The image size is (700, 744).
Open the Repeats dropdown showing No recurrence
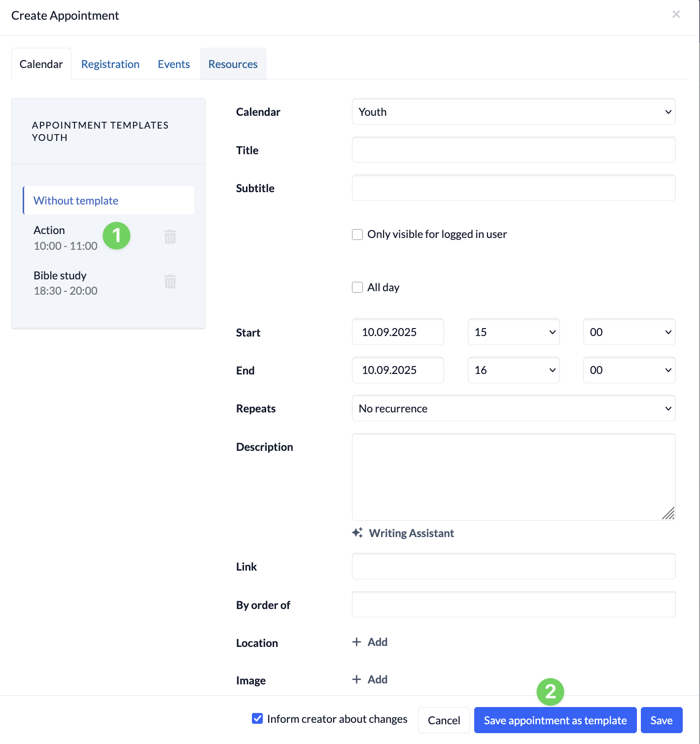tap(514, 408)
